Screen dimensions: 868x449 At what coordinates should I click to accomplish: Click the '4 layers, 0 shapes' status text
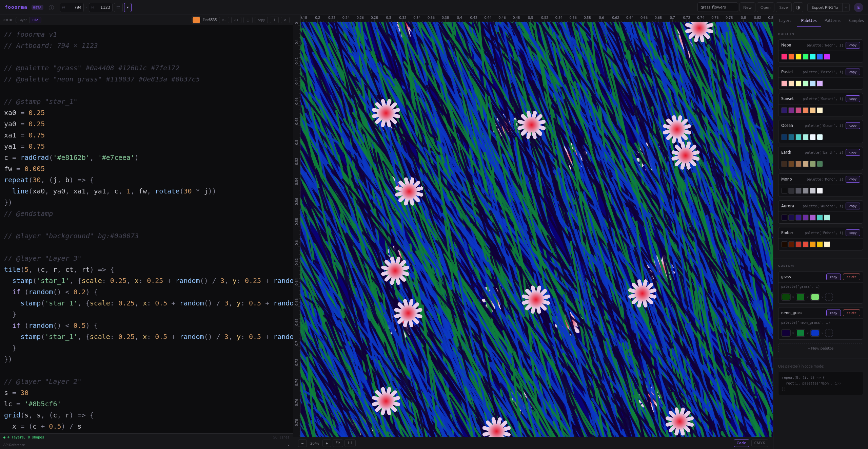26,437
